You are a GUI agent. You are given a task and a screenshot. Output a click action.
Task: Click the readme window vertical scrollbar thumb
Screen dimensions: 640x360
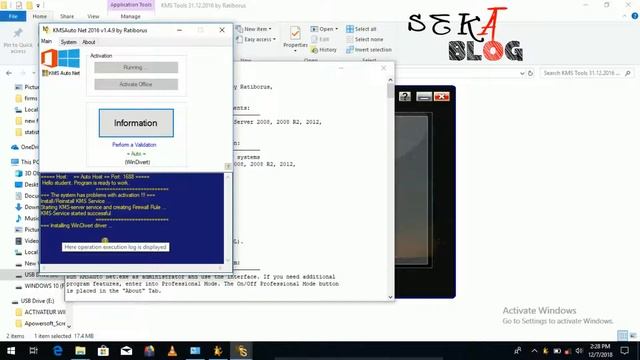[390, 91]
